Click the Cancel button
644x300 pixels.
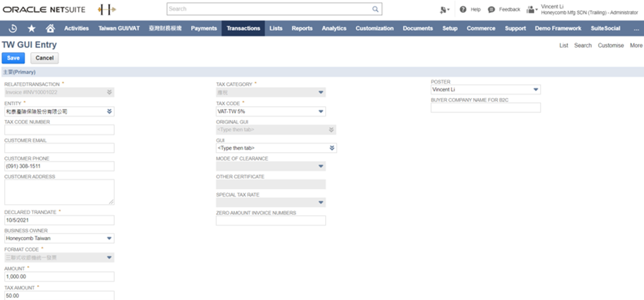point(44,58)
